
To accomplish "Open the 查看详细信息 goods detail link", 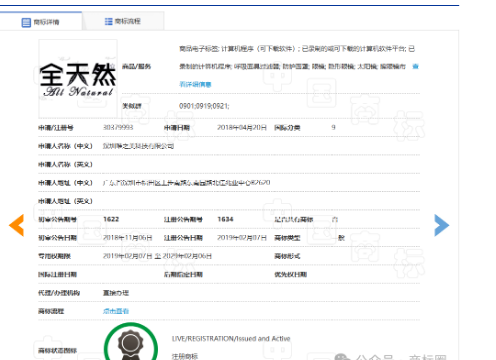I will pyautogui.click(x=195, y=84).
